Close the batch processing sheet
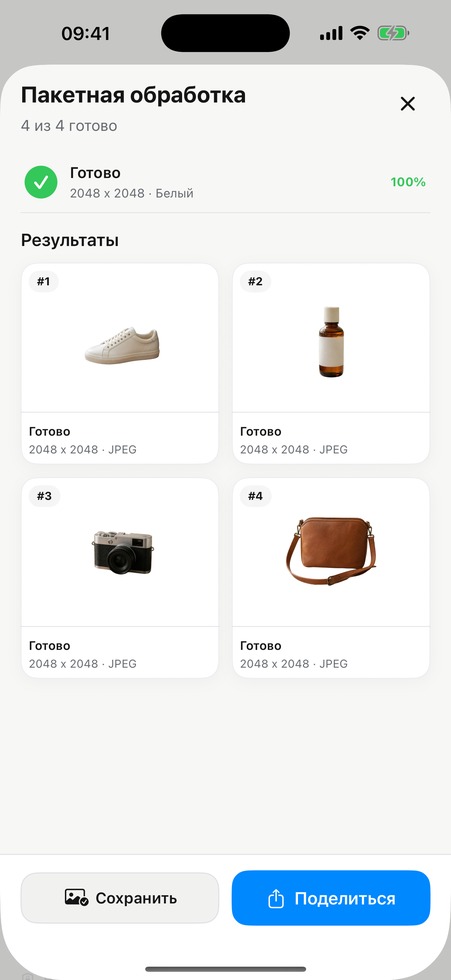Image resolution: width=451 pixels, height=980 pixels. 407,104
